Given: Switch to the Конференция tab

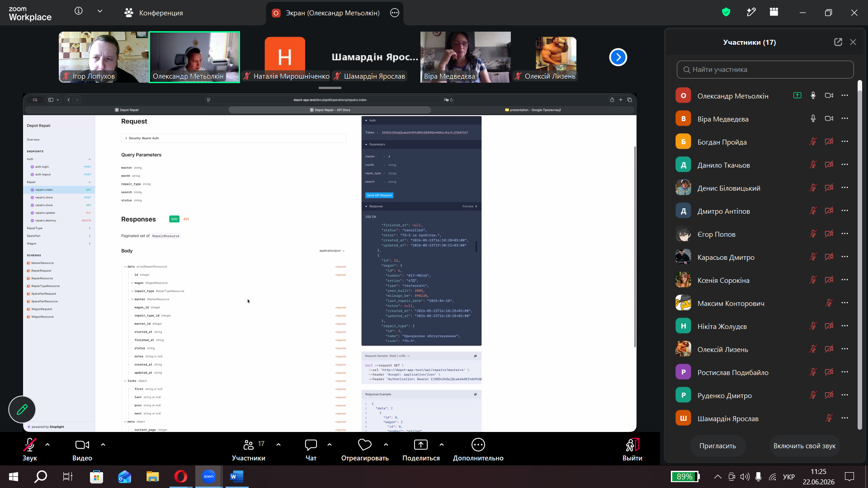Looking at the screenshot, I should coord(154,13).
